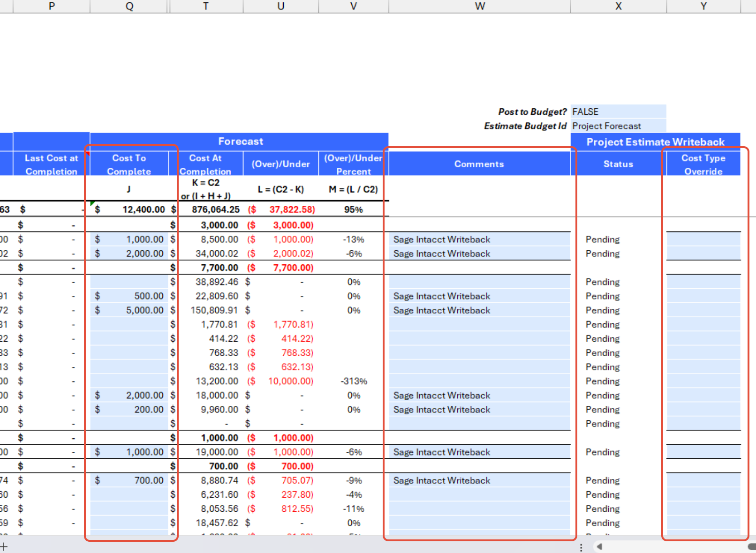This screenshot has height=553, width=756.
Task: Select the 'K = C2 or (I + H + J)' formula label
Action: pos(206,189)
